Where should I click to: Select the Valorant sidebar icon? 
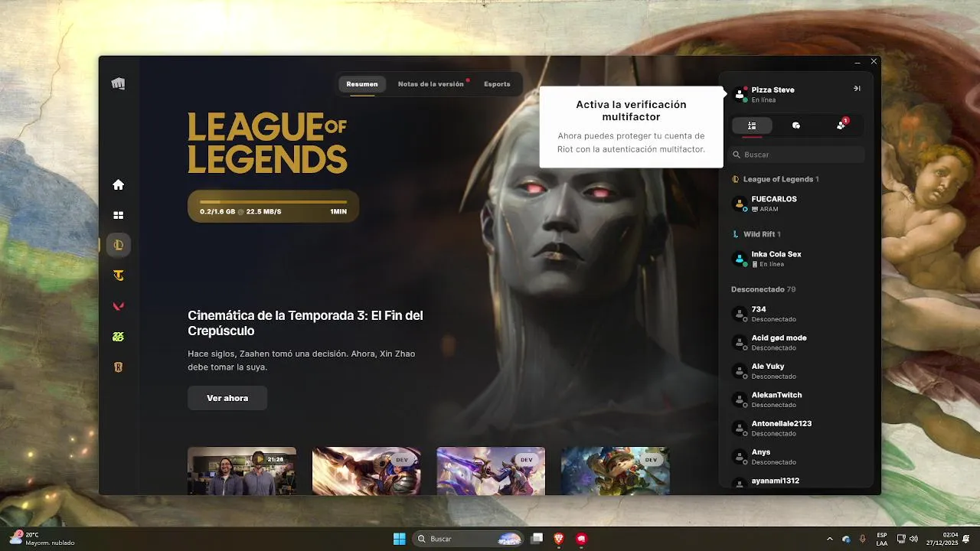tap(118, 306)
